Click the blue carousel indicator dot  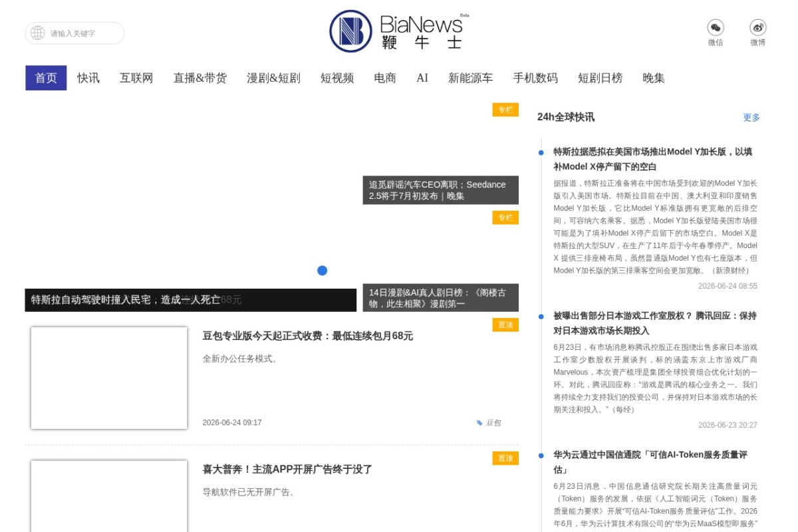click(323, 271)
